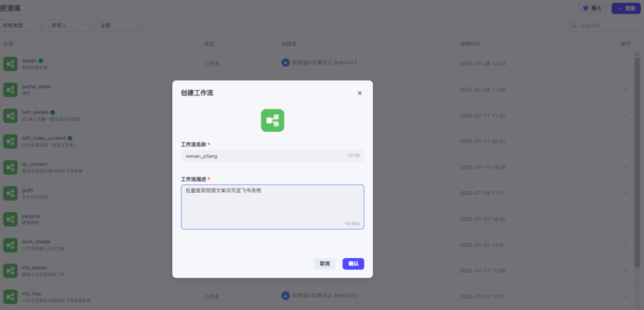Click the workflow icon of lishi_video_content
This screenshot has width=644, height=310.
pos(10,141)
